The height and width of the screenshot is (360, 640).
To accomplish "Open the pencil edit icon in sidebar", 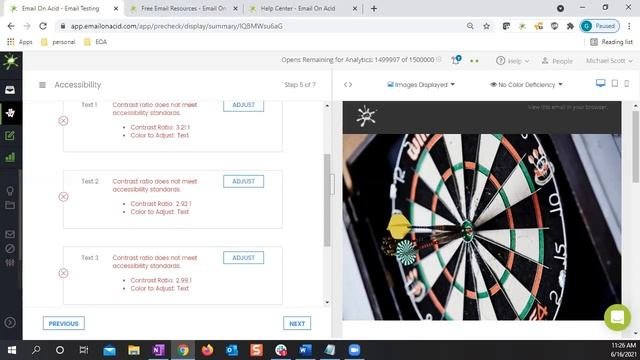I will click(10, 136).
